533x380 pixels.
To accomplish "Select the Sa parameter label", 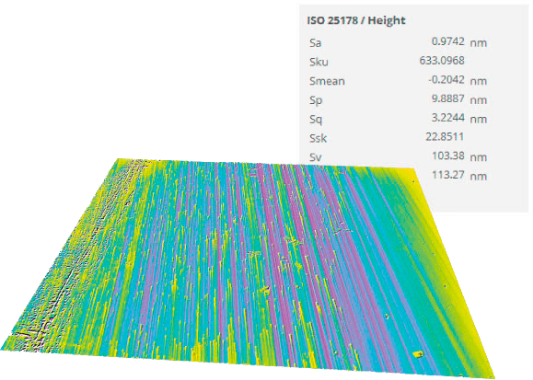I will pos(315,43).
